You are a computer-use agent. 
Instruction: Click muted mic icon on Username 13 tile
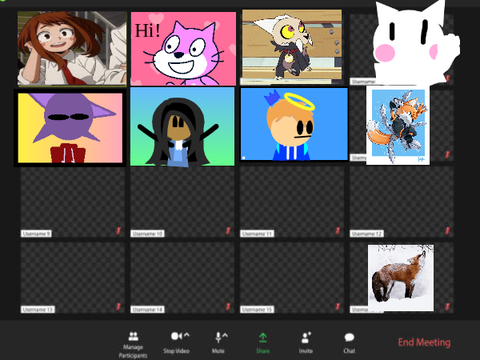tap(118, 306)
